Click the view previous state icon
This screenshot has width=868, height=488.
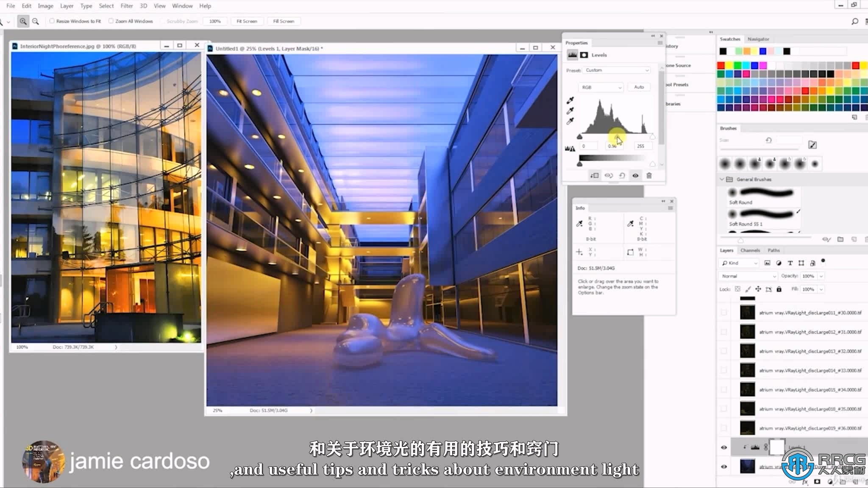pyautogui.click(x=609, y=175)
